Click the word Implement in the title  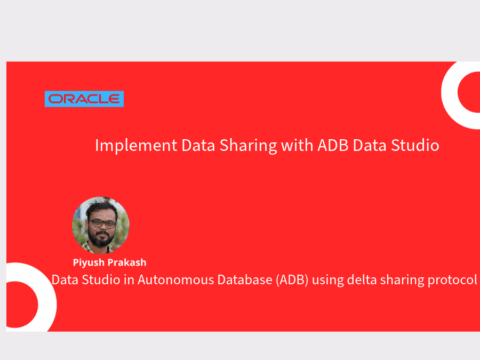point(136,146)
